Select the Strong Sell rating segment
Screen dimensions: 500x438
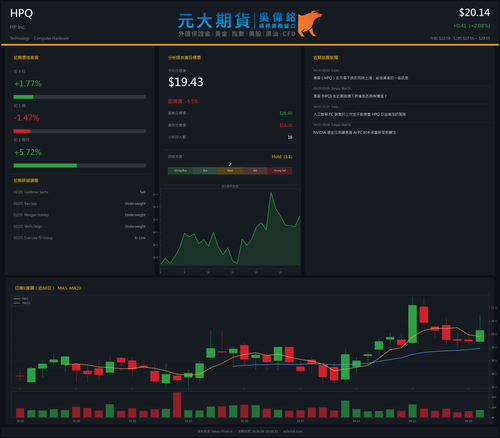click(280, 171)
